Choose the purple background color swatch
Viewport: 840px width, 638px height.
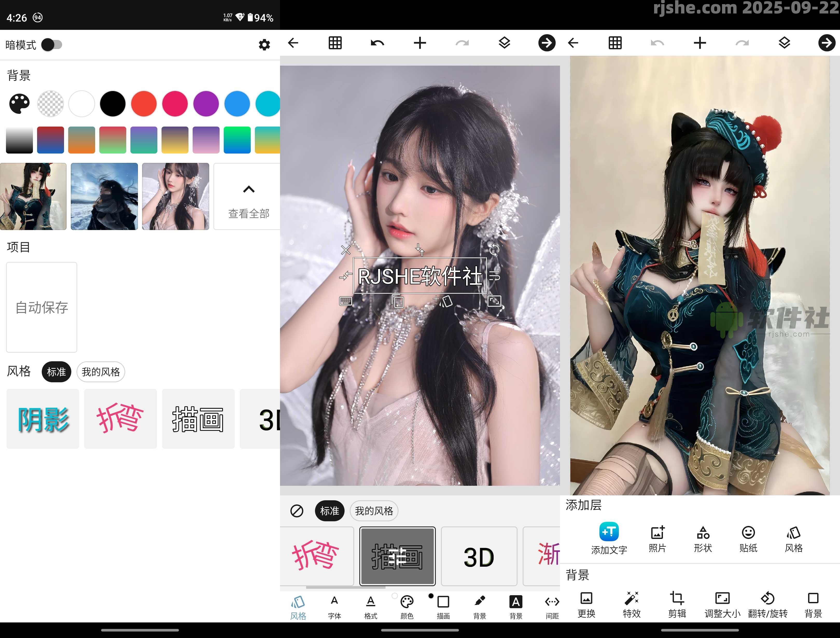(x=206, y=103)
